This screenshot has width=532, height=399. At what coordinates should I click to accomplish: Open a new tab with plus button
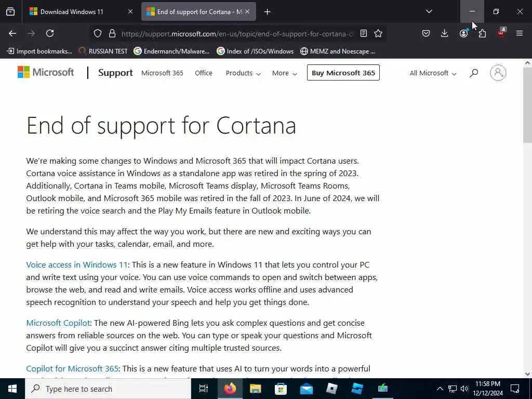coord(268,12)
